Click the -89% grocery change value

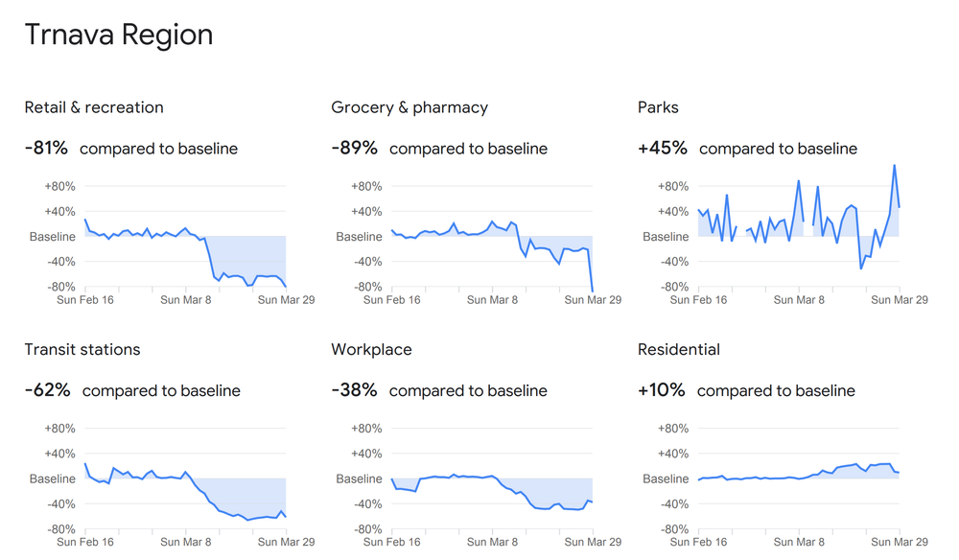[354, 149]
